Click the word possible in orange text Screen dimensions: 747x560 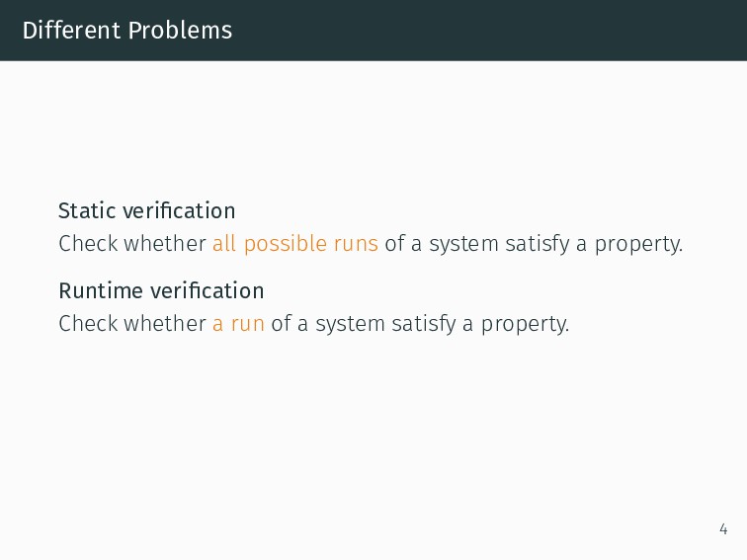(x=286, y=244)
